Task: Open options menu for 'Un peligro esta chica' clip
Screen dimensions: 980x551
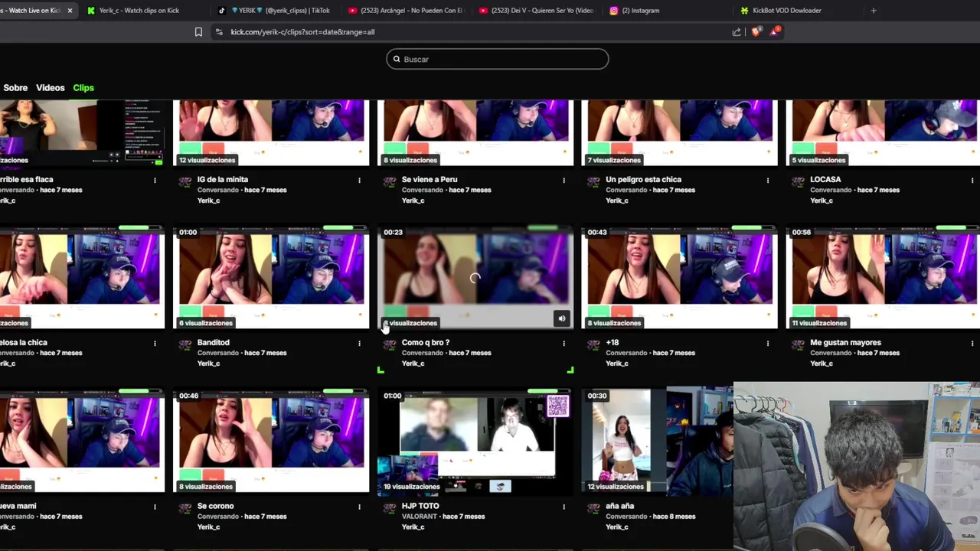Action: click(x=768, y=181)
